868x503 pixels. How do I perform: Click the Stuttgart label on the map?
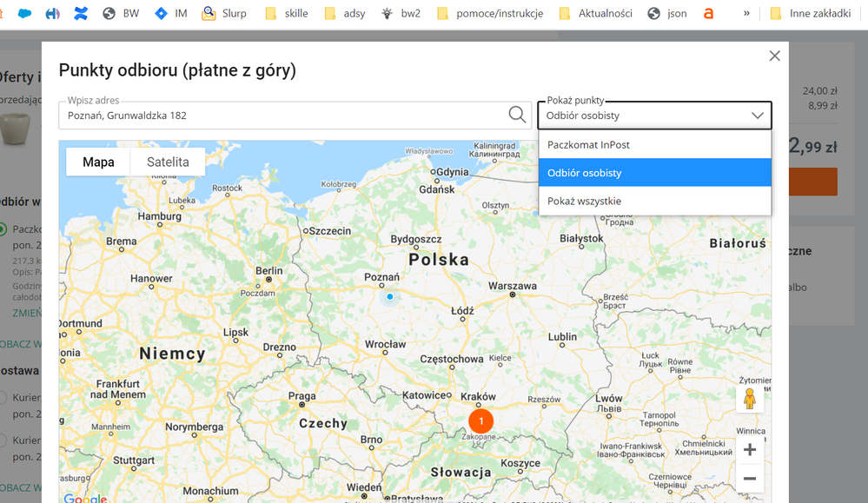pos(134,460)
